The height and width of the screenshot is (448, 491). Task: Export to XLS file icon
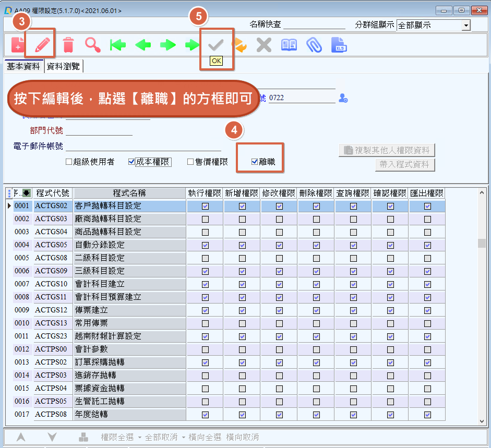(339, 45)
